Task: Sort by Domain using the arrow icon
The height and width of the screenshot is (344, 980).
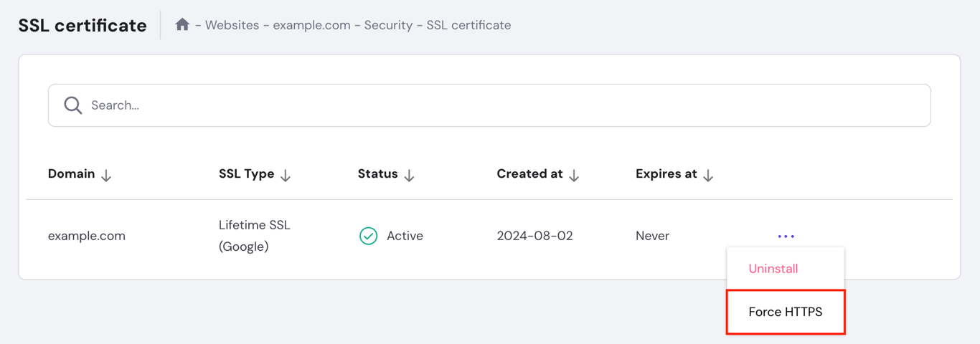Action: pos(106,175)
